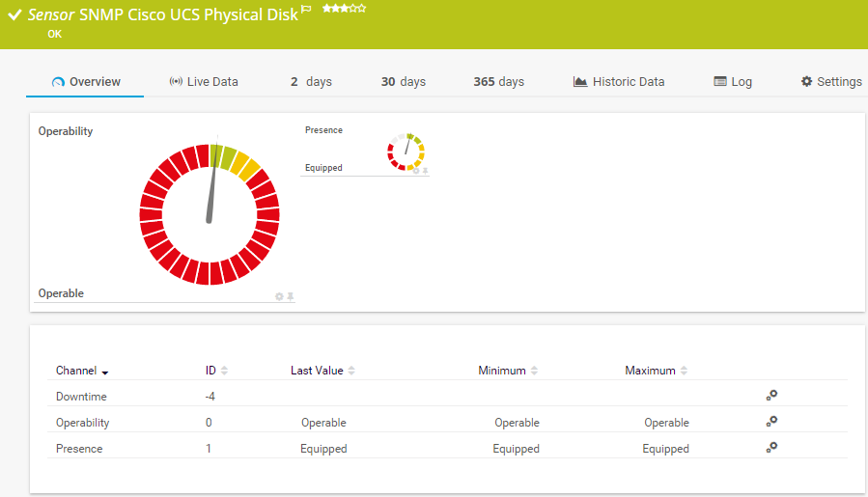This screenshot has height=497, width=868.
Task: Click the large Operability gauge
Action: click(209, 214)
